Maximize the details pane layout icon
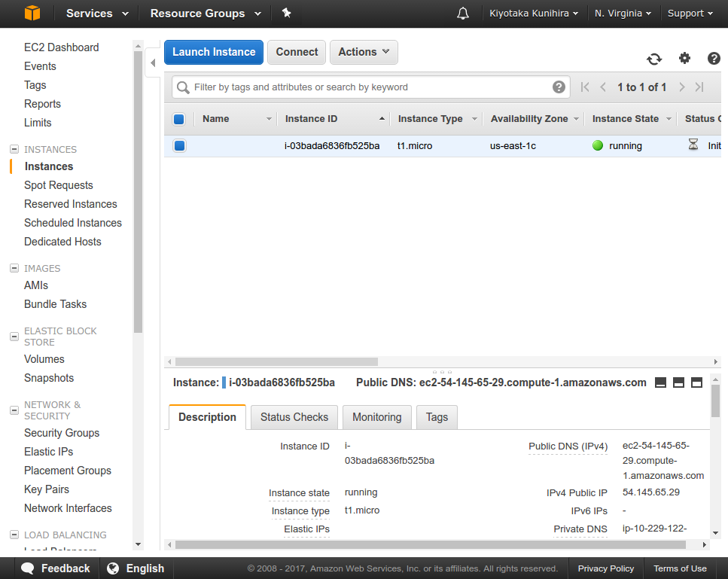This screenshot has width=728, height=579. [x=696, y=382]
